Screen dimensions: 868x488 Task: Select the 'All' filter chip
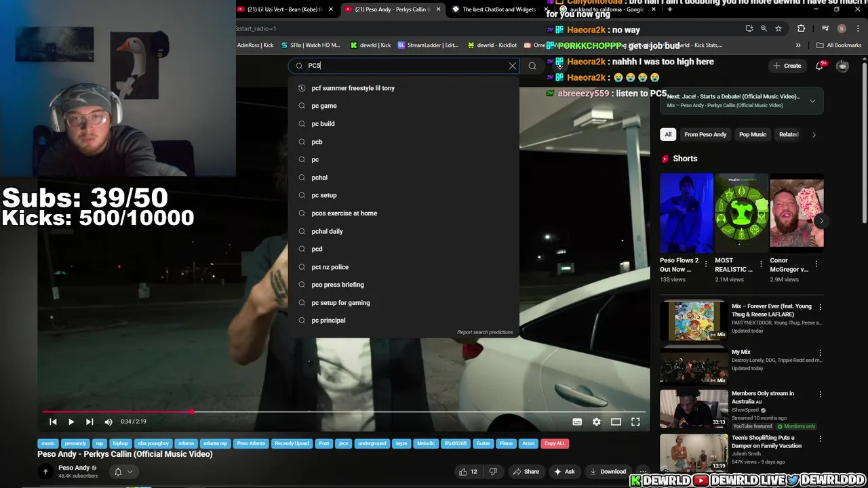click(668, 134)
